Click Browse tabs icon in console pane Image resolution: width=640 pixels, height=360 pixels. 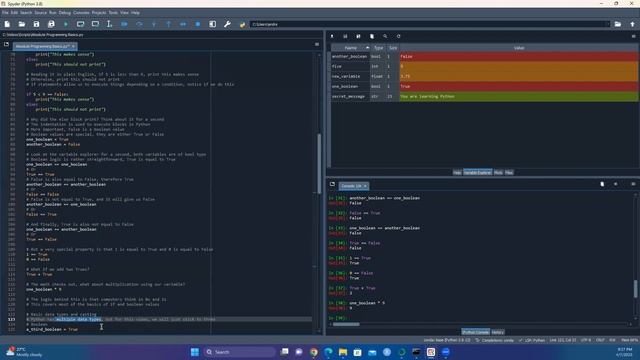click(332, 184)
